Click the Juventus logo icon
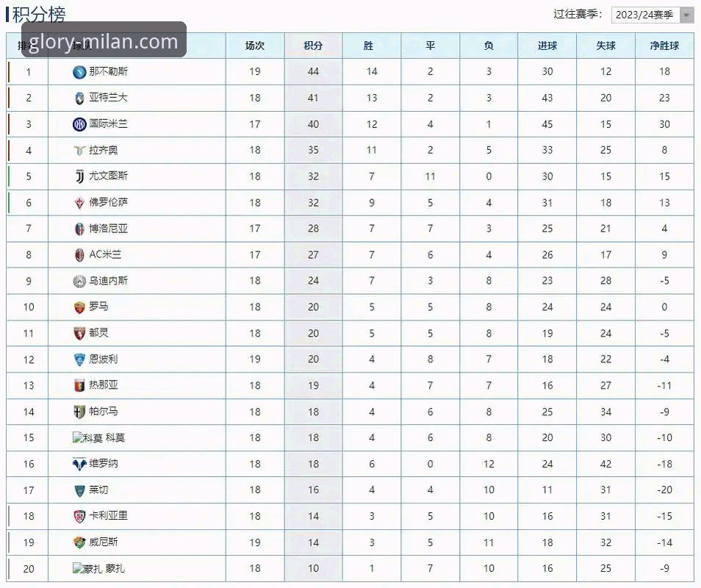The image size is (701, 588). [79, 176]
